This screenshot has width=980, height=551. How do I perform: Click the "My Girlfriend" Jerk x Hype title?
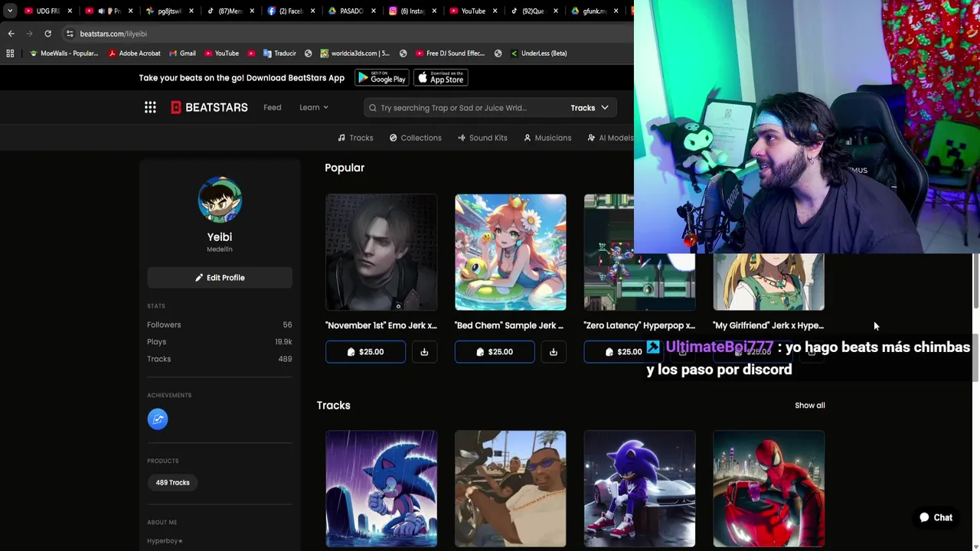tap(769, 325)
